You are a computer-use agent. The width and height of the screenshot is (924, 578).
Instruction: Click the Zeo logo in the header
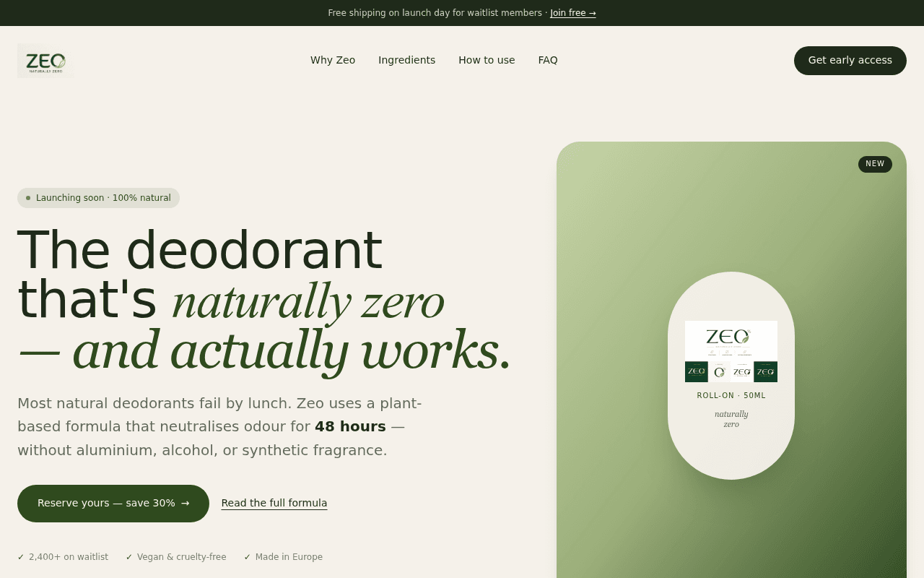coord(45,61)
